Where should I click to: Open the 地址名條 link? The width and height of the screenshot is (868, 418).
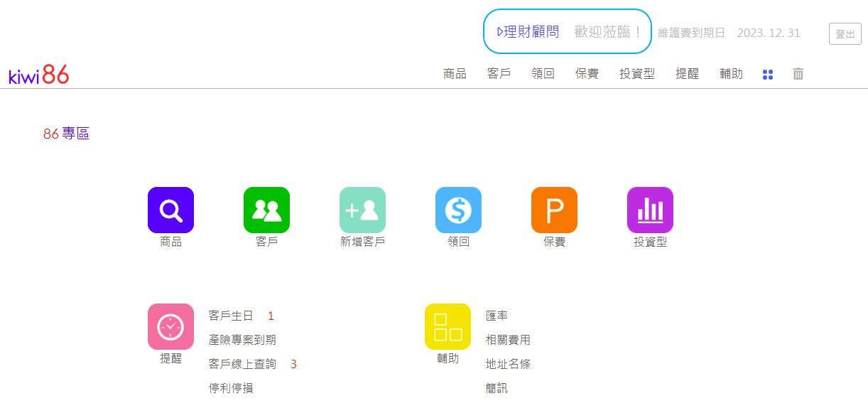pyautogui.click(x=508, y=364)
